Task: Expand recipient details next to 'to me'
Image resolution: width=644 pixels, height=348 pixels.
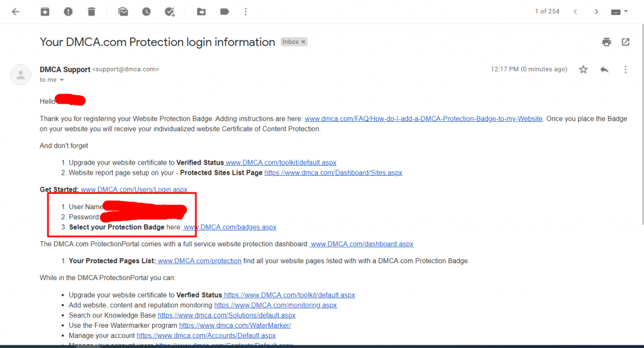Action: [x=62, y=80]
